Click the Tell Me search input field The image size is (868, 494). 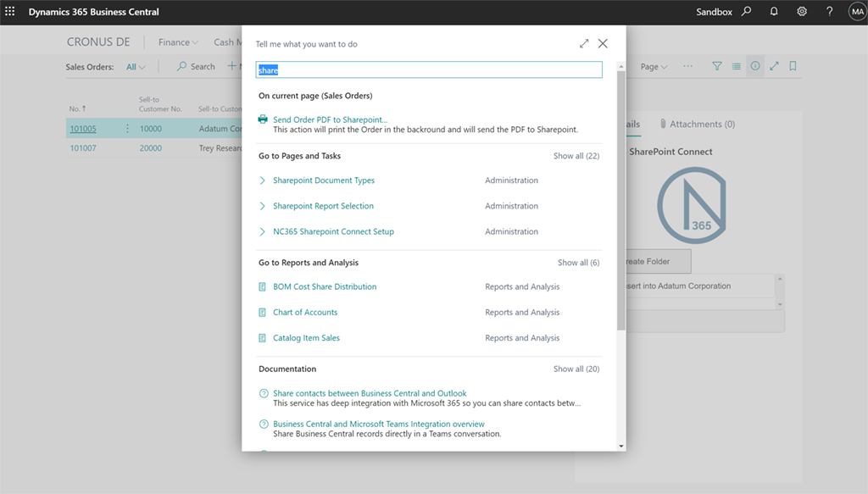pyautogui.click(x=429, y=69)
